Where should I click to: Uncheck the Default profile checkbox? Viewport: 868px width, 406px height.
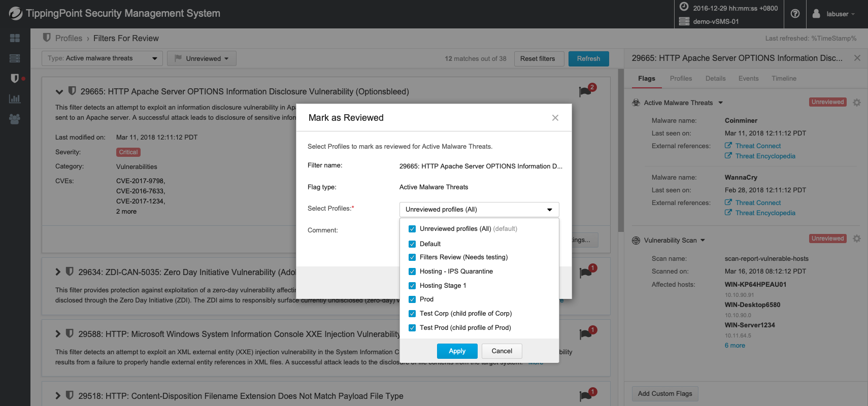pos(412,244)
